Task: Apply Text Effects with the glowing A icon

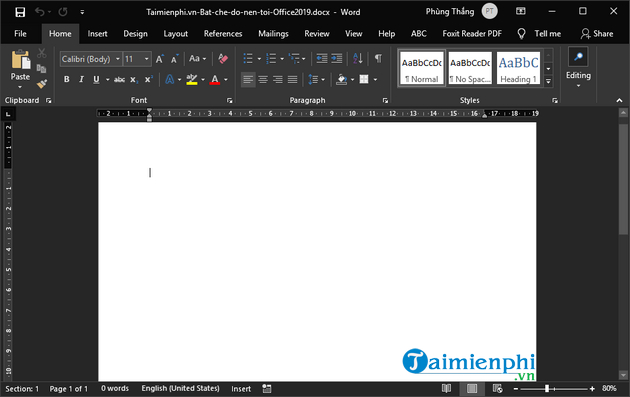Action: click(170, 80)
